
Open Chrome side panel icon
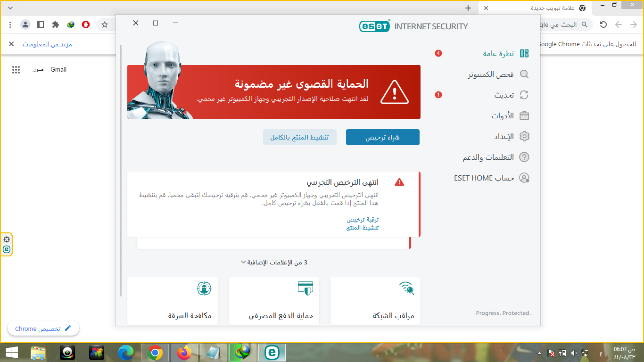point(41,25)
